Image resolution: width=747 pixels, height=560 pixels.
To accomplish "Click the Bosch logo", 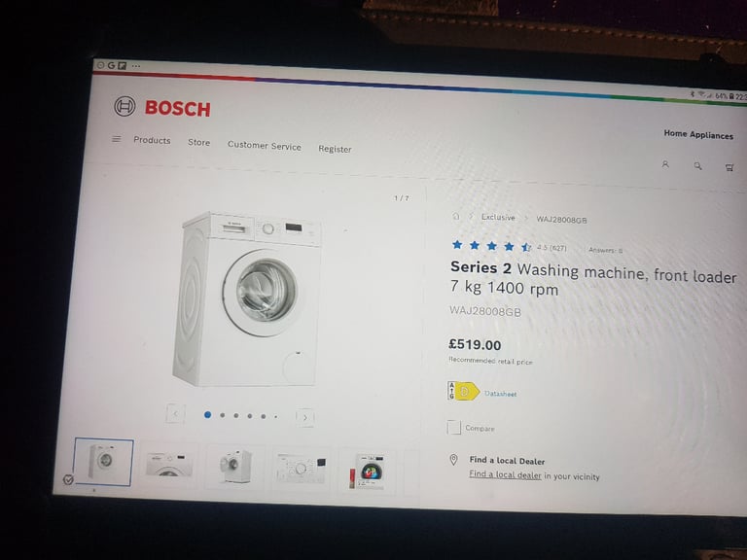I will point(162,107).
